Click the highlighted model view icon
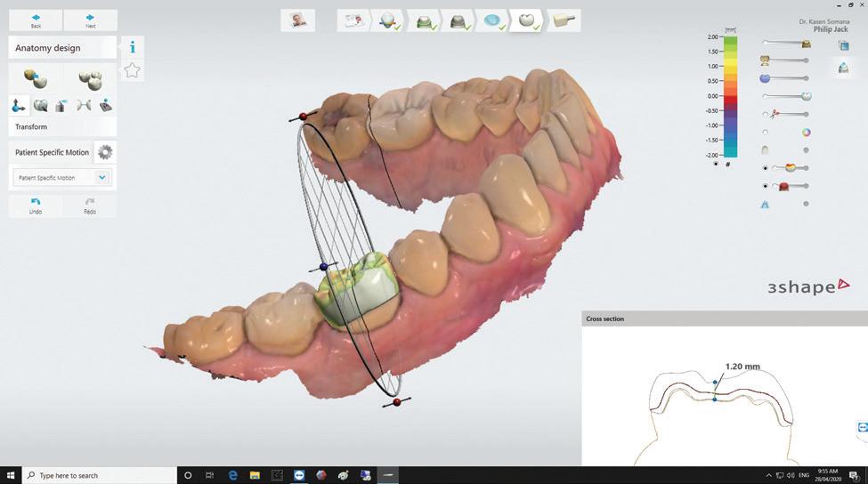The image size is (868, 484). pyautogui.click(x=843, y=68)
